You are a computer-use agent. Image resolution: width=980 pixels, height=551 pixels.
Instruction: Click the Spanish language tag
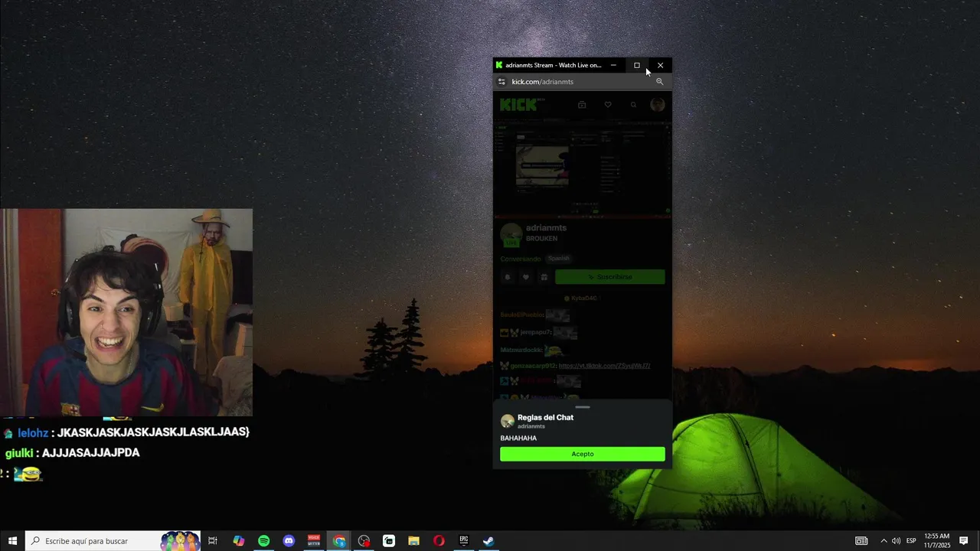pos(559,259)
